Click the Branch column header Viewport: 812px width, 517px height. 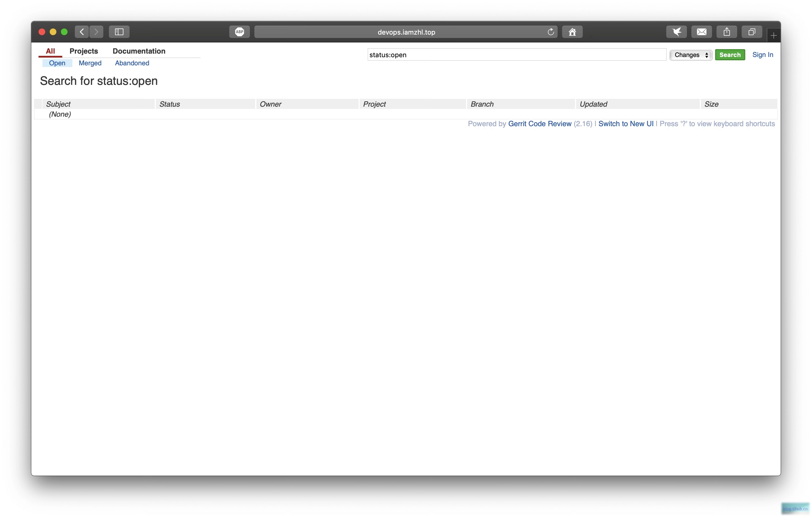[x=521, y=104]
